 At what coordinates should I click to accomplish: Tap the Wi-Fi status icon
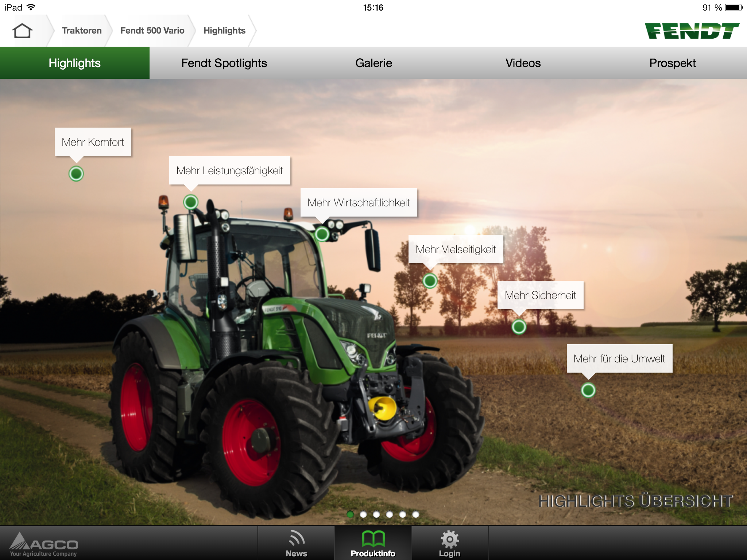[x=31, y=7]
